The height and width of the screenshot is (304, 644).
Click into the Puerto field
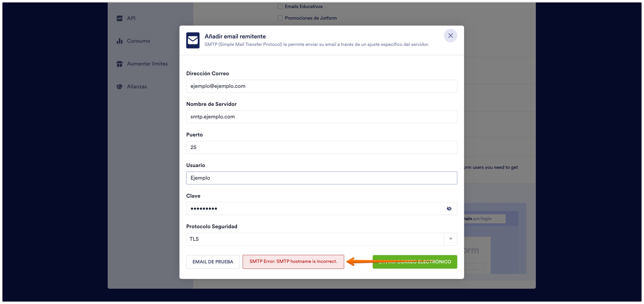tap(321, 147)
